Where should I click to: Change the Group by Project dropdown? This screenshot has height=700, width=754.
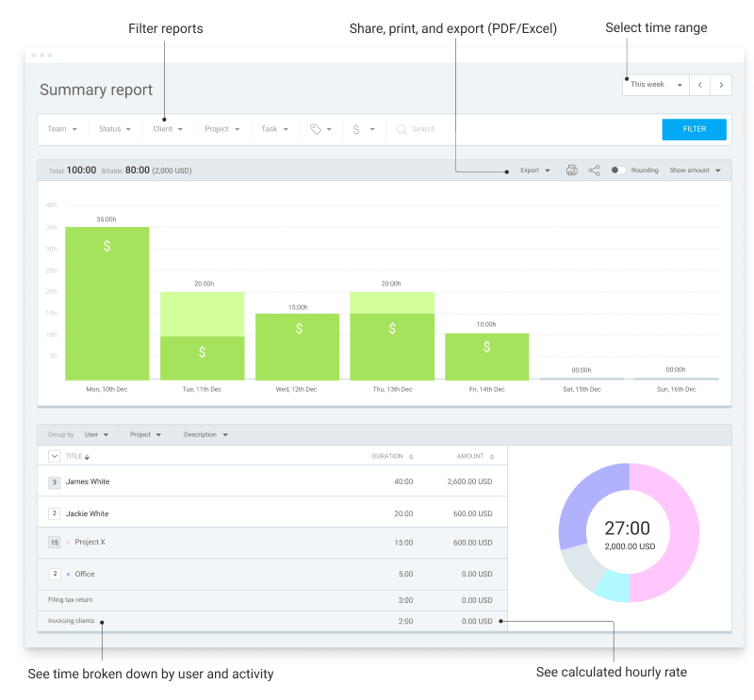coord(145,434)
